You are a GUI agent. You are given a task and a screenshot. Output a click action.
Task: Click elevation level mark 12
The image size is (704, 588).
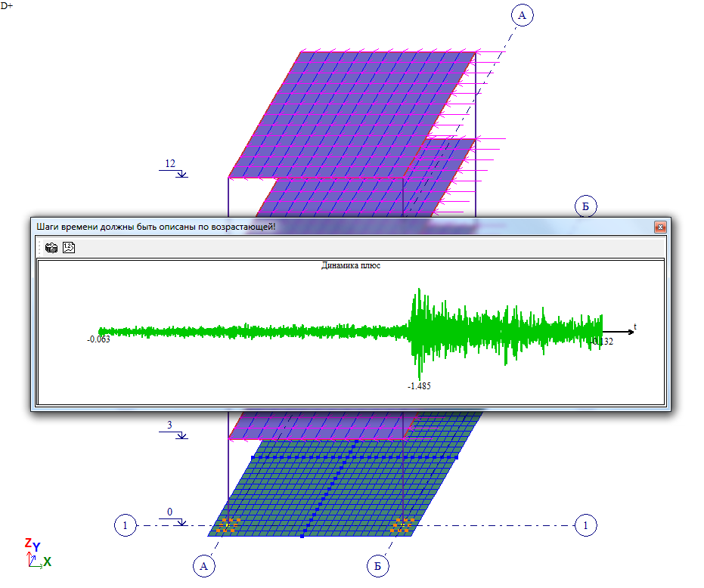(x=171, y=164)
